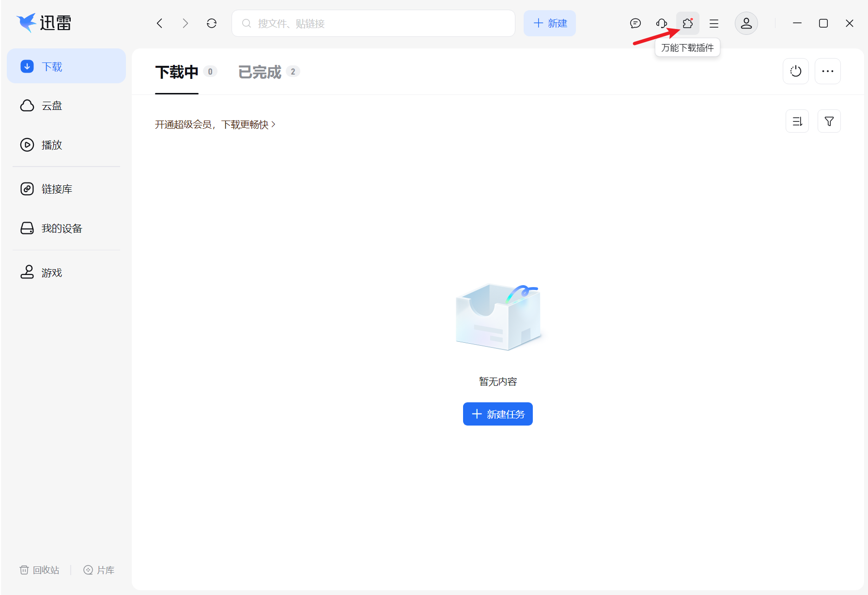The height and width of the screenshot is (595, 868).
Task: Open the customer service headset icon
Action: [x=662, y=23]
